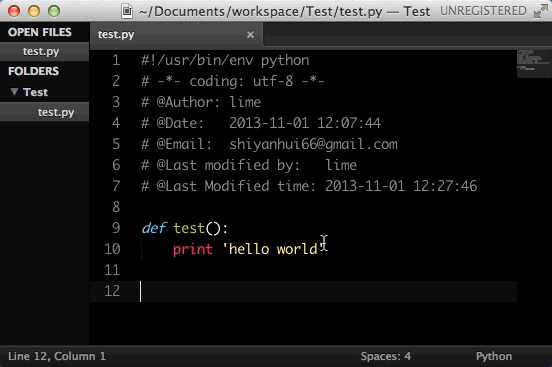Click the email address on line 5
552x367 pixels.
click(x=313, y=144)
